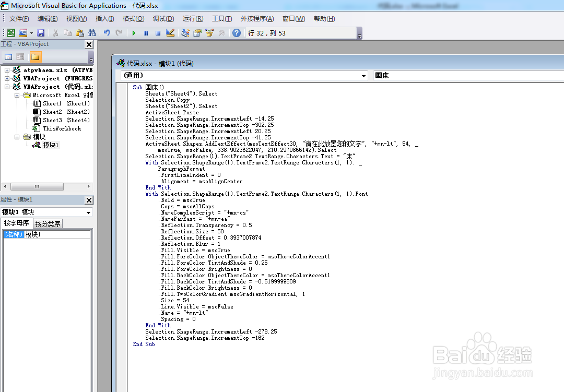Run the macro with the play icon
Viewport: 564px width, 392px height.
pyautogui.click(x=134, y=33)
